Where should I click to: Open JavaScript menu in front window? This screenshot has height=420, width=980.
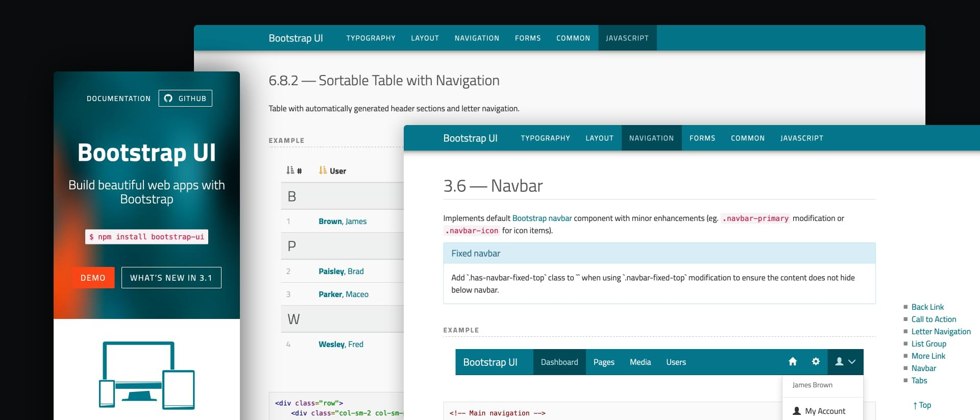802,138
